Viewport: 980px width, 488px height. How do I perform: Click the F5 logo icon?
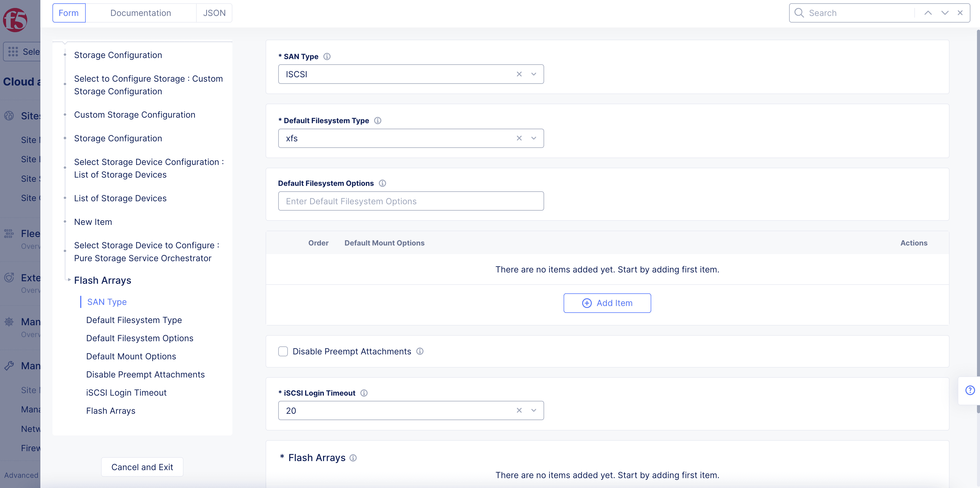[15, 20]
